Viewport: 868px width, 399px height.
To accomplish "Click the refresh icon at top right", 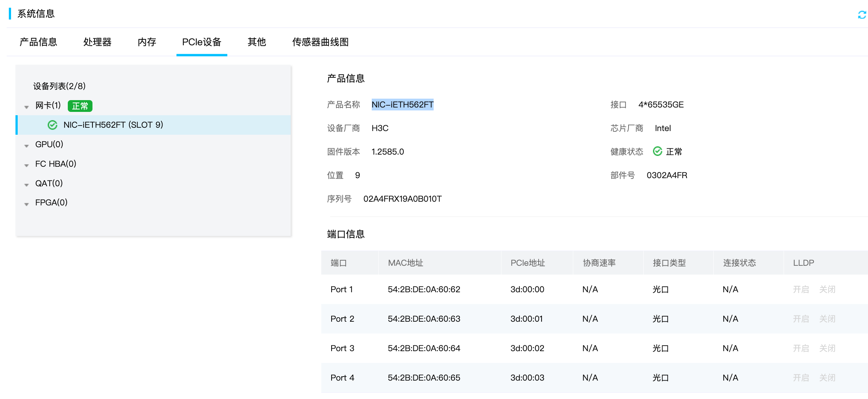I will coord(861,15).
